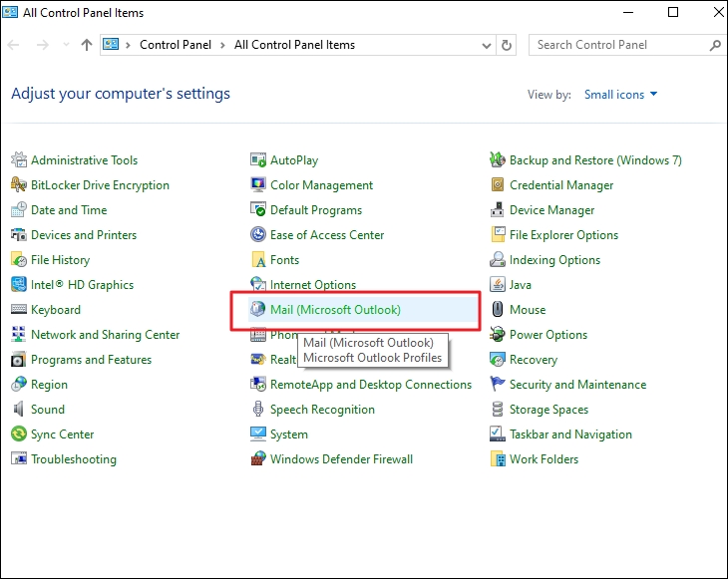The image size is (728, 579).
Task: Click the BitLocker Drive Encryption icon
Action: pos(19,185)
